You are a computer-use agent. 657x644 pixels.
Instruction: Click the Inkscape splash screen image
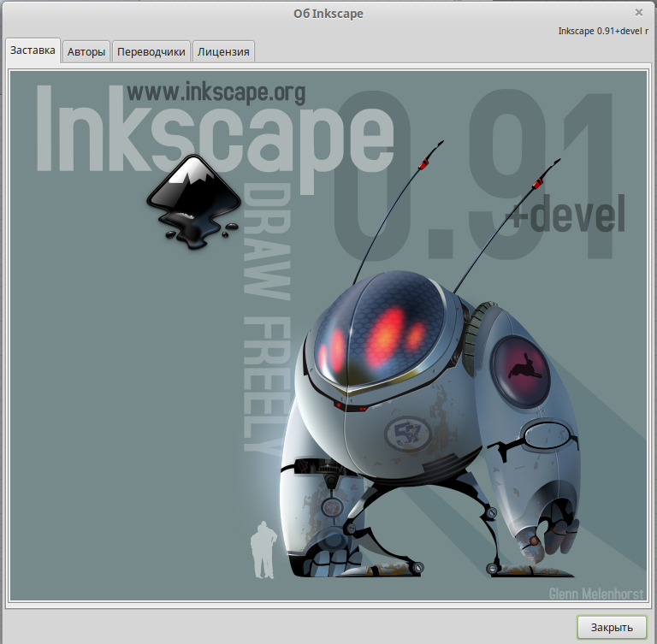click(328, 335)
